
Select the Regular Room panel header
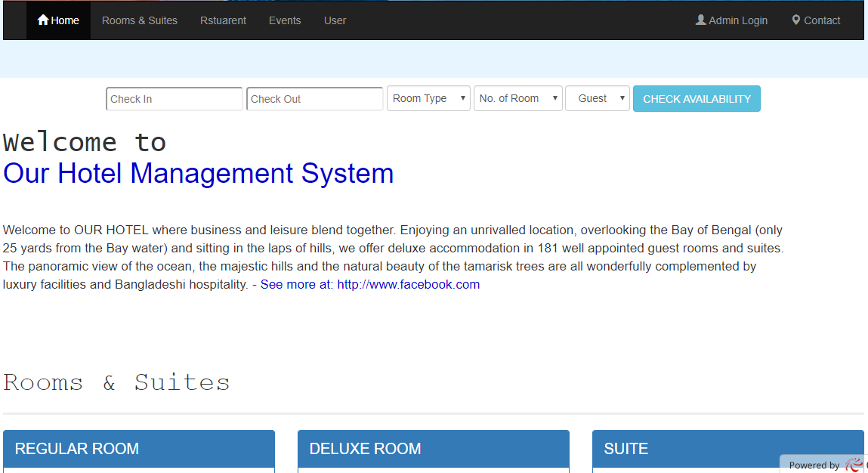138,449
